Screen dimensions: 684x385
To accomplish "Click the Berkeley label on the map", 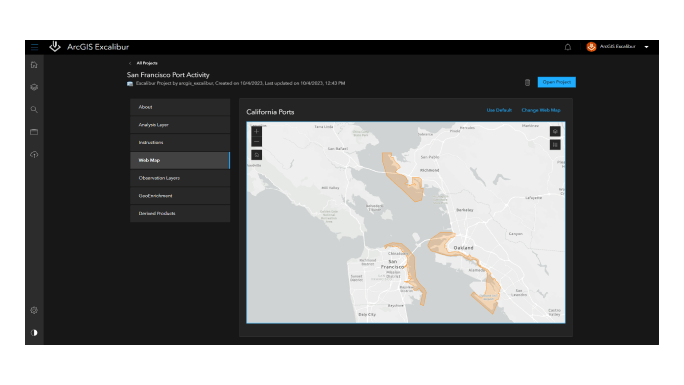I will tap(465, 210).
